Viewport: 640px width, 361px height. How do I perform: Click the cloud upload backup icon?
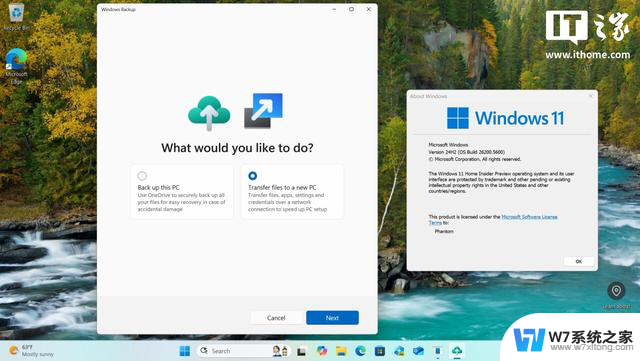pyautogui.click(x=209, y=113)
